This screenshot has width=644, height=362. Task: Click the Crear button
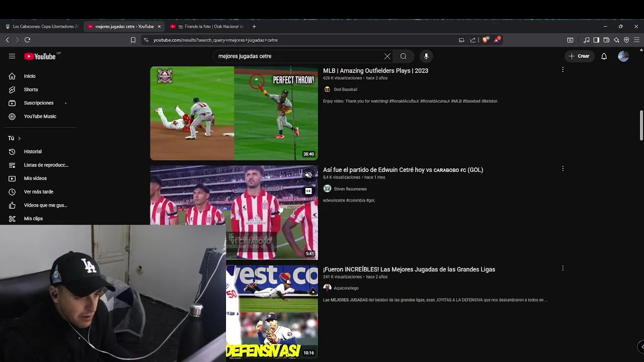coord(579,56)
